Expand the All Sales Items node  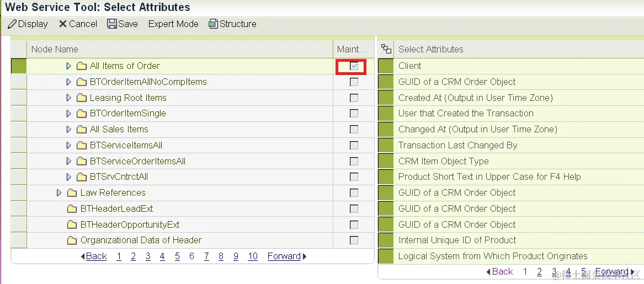[68, 130]
